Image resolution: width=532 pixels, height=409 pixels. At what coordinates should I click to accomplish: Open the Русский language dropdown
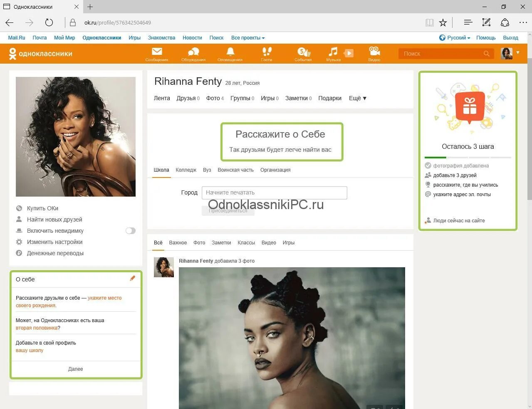click(x=455, y=38)
